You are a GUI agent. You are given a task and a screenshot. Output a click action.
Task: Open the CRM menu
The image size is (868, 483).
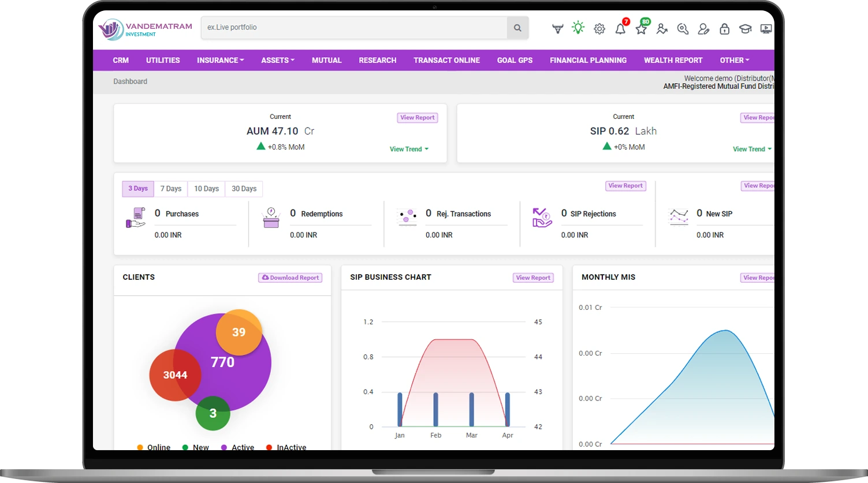(x=121, y=60)
